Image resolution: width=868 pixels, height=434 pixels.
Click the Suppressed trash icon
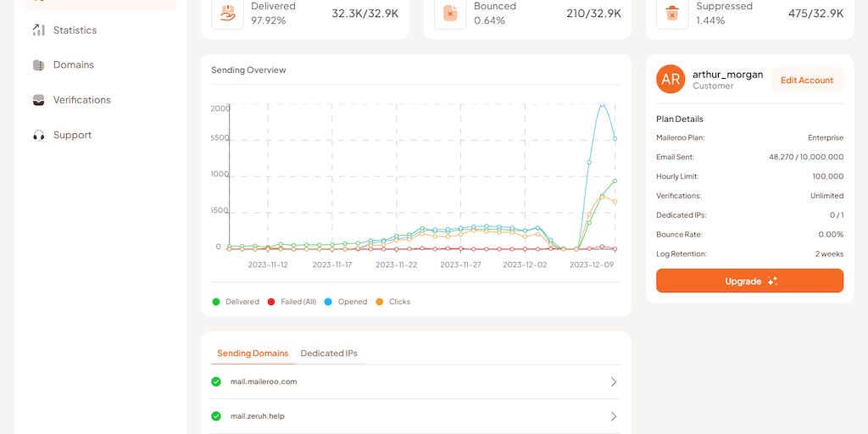point(672,13)
